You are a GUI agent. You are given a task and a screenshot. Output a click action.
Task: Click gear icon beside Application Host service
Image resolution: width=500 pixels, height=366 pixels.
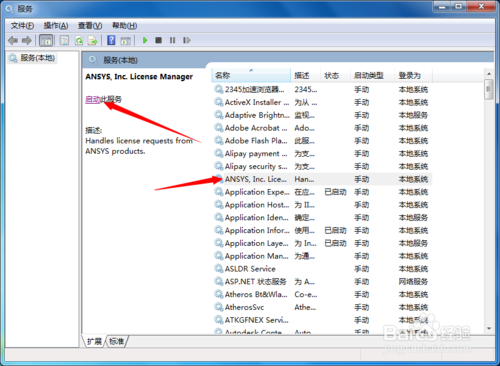coord(219,204)
